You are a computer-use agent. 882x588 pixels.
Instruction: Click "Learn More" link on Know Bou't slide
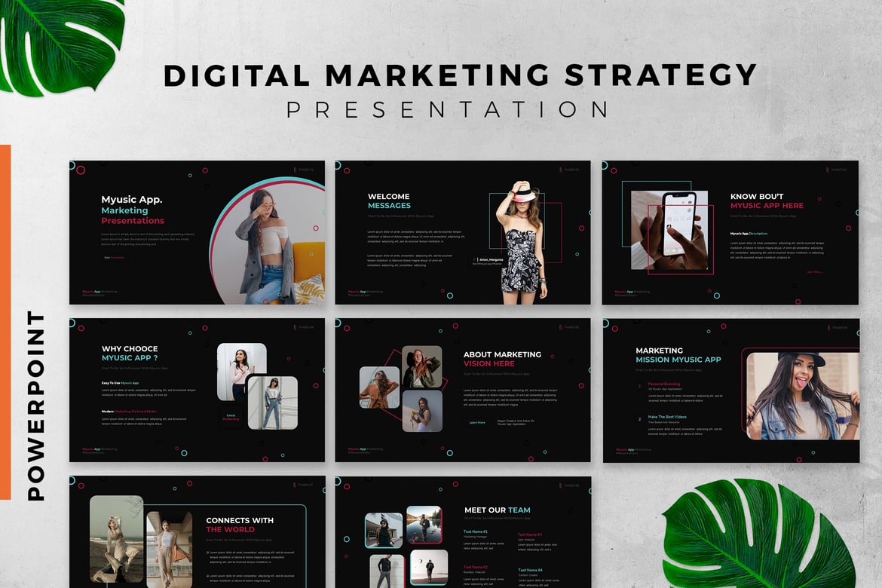814,272
